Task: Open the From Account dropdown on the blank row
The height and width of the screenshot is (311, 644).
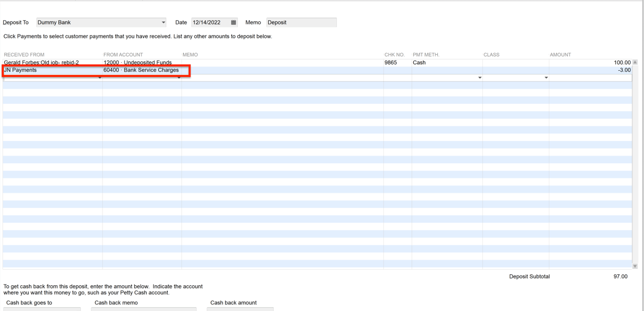Action: 178,77
